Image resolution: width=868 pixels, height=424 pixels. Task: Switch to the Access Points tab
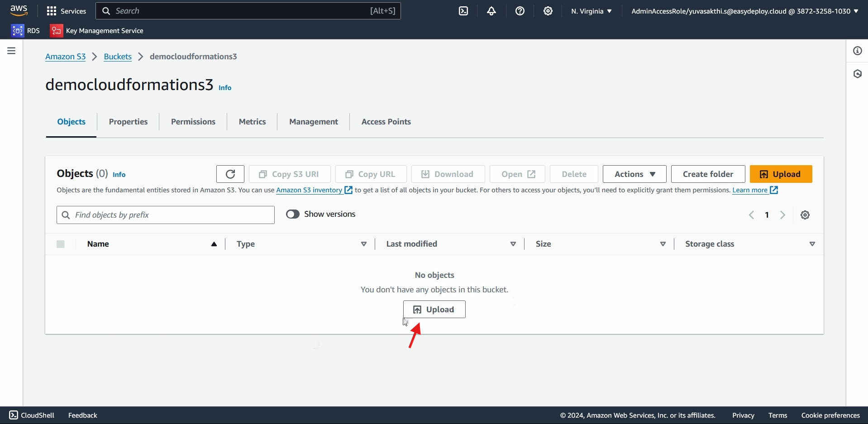click(386, 122)
